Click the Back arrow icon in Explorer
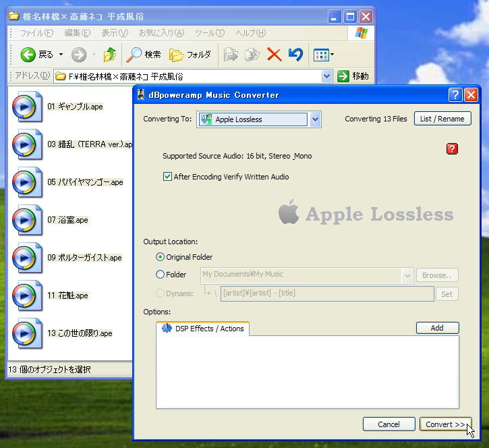 pos(28,55)
